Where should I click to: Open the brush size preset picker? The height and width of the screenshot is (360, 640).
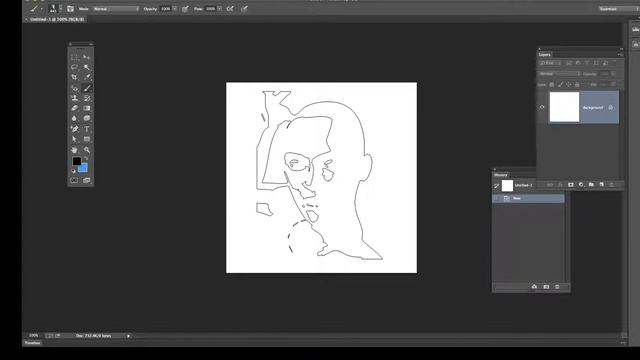point(55,9)
